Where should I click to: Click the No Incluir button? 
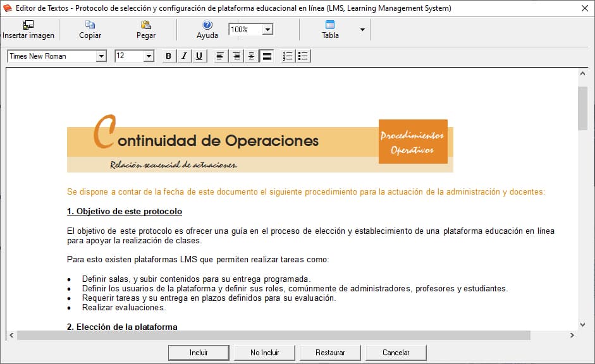(264, 353)
